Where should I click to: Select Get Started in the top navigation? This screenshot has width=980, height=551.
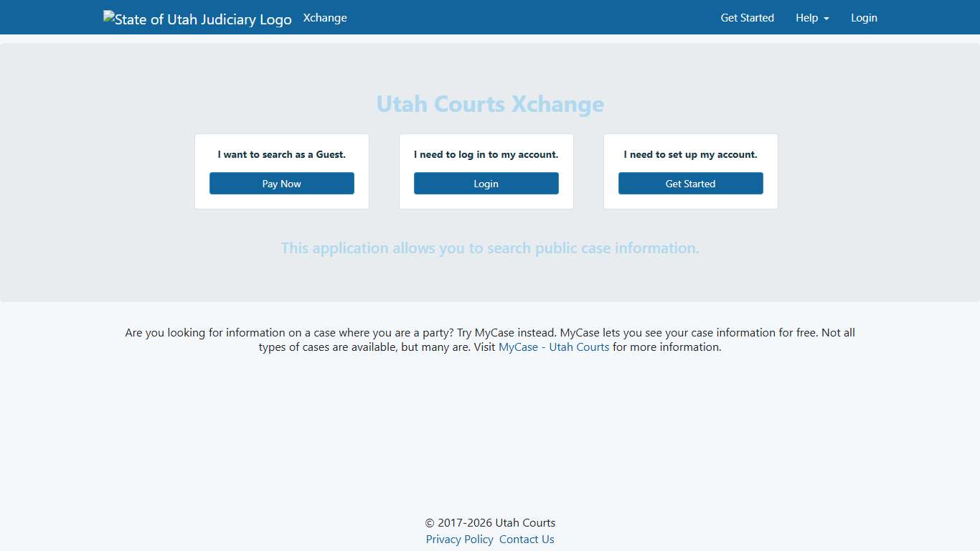click(x=747, y=18)
